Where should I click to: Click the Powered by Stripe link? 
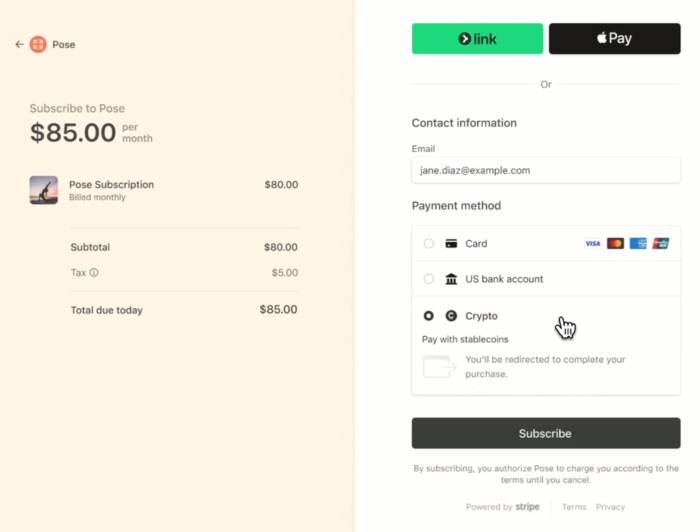[502, 507]
